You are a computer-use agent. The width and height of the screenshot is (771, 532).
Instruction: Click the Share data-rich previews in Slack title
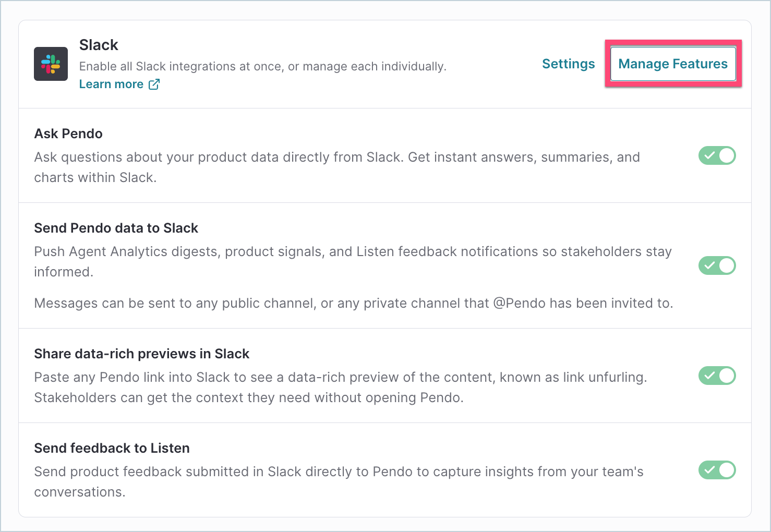pos(142,354)
